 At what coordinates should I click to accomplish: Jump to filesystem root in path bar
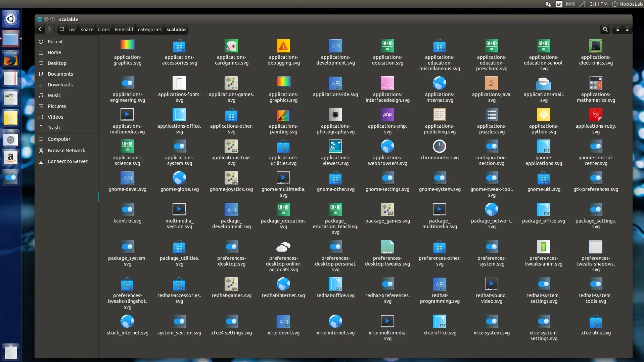62,29
